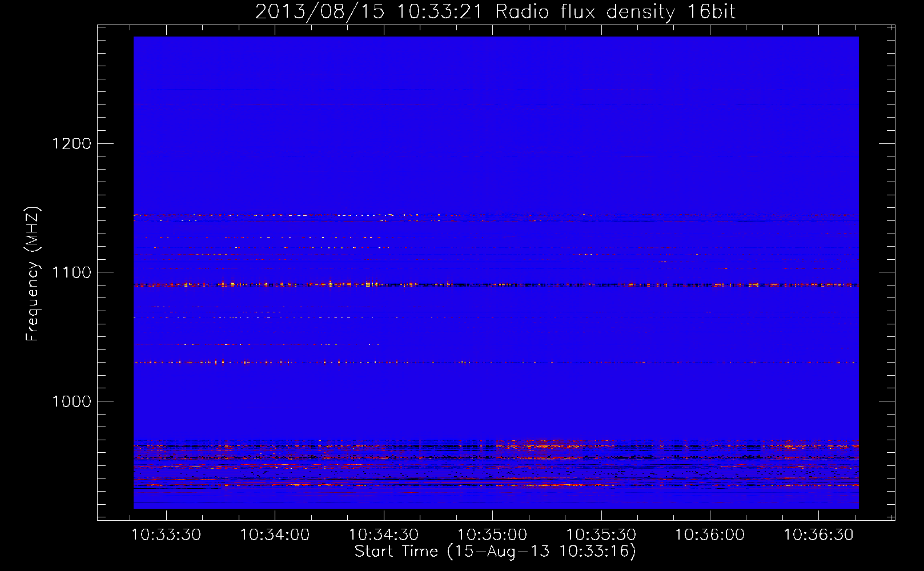Click the 10:34:30 time axis label
Image resolution: width=924 pixels, height=571 pixels.
(384, 535)
